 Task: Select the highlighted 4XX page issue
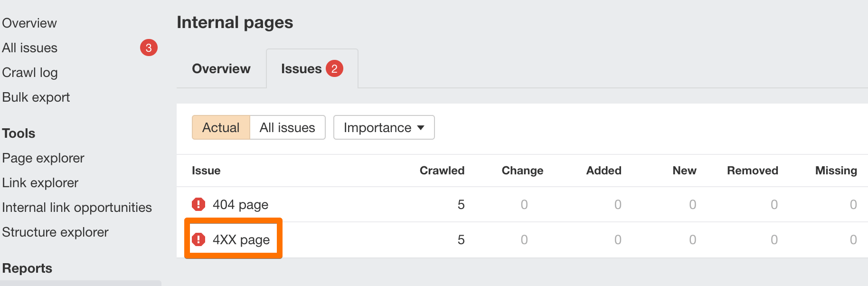(x=241, y=239)
